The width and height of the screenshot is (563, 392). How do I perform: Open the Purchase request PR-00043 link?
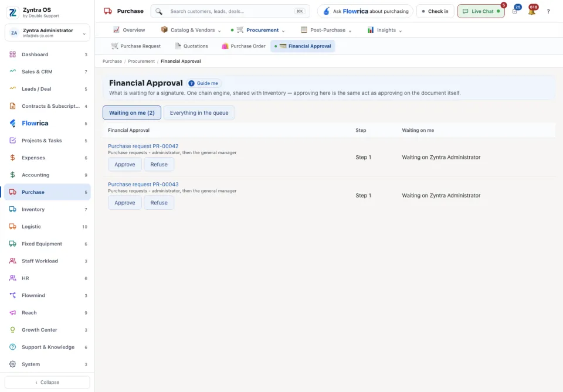click(143, 185)
